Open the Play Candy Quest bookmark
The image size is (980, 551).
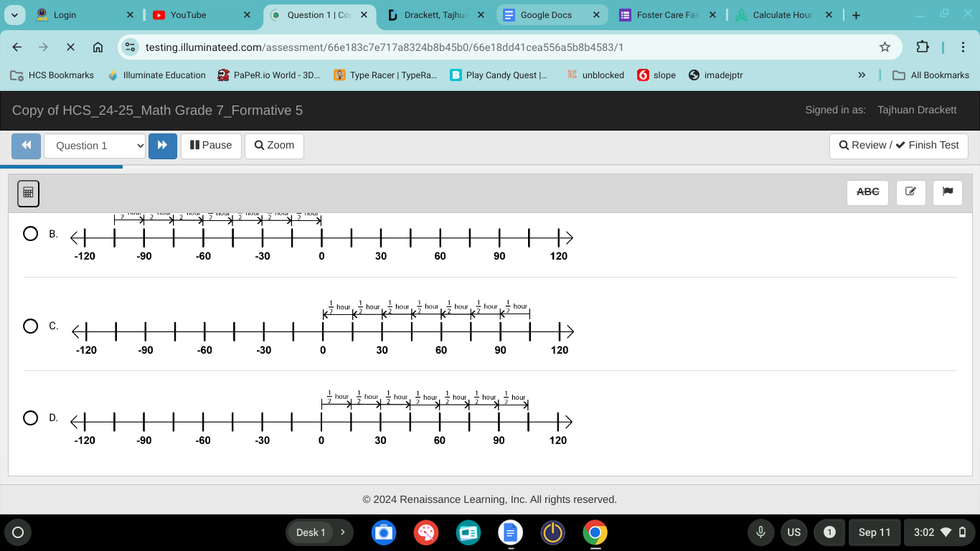[x=499, y=75]
